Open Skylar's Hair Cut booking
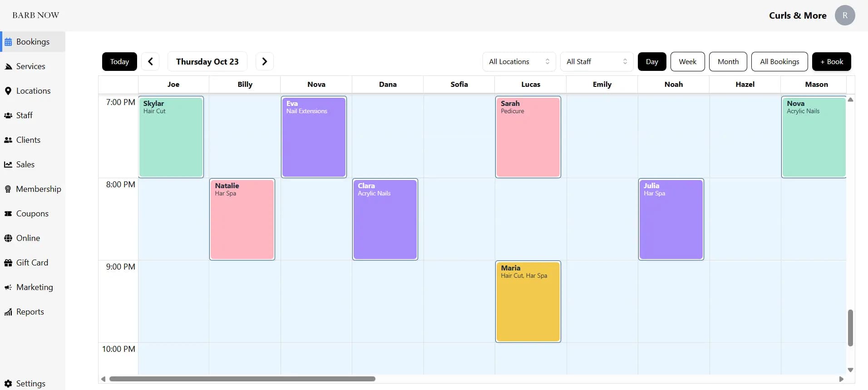The image size is (868, 390). point(171,137)
